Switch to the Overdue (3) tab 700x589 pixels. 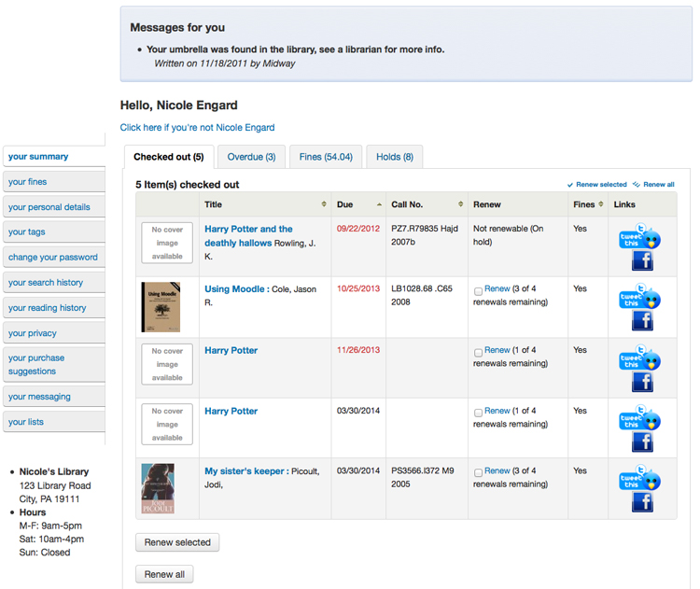pyautogui.click(x=251, y=157)
